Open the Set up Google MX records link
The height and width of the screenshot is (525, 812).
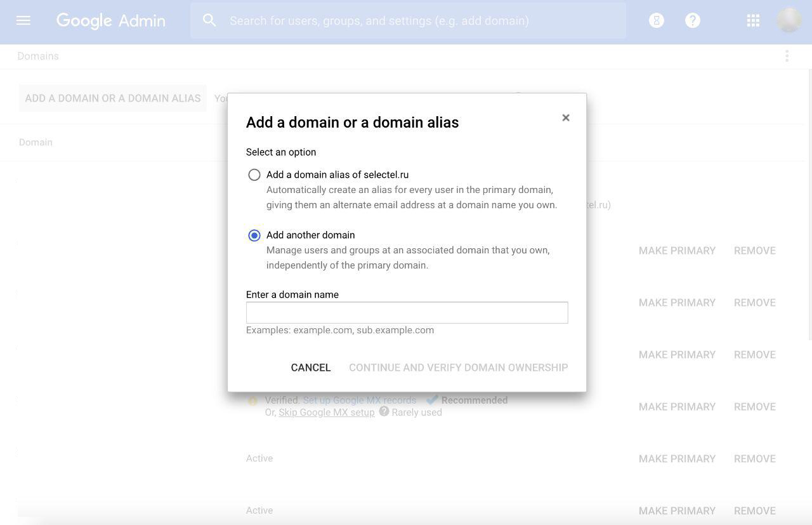pos(360,400)
